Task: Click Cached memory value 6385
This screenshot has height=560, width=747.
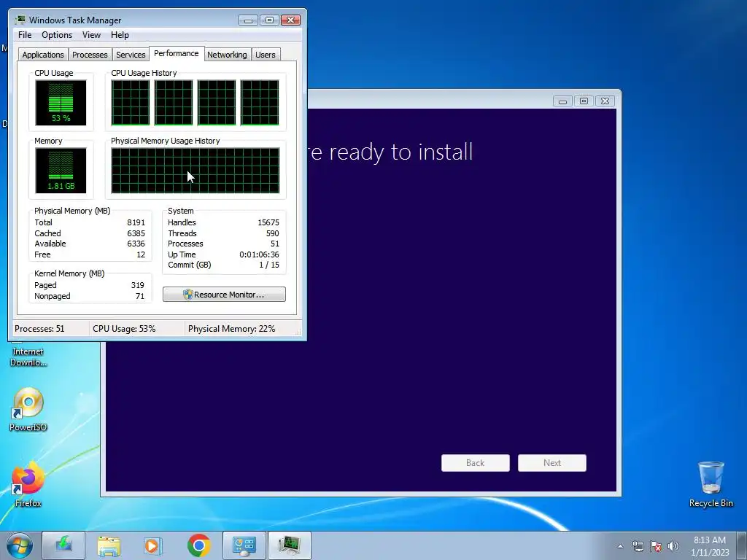Action: (x=136, y=233)
